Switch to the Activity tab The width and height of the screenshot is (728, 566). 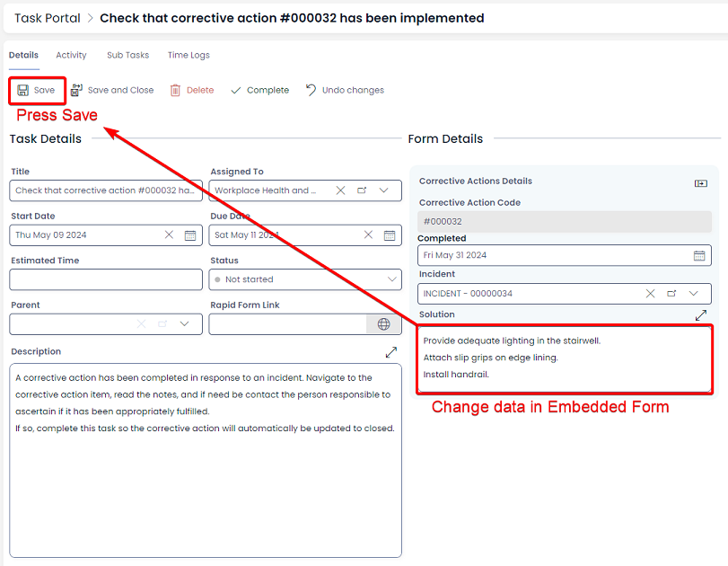click(71, 55)
